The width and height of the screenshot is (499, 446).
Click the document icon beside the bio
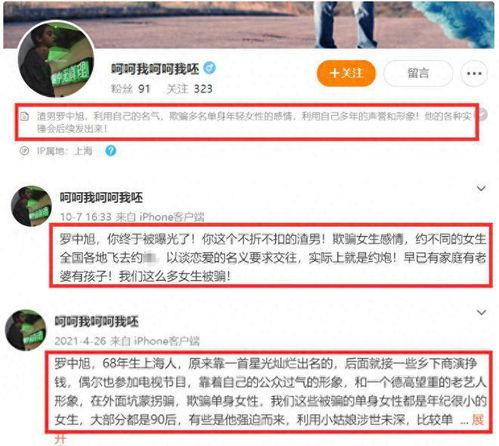tap(24, 117)
